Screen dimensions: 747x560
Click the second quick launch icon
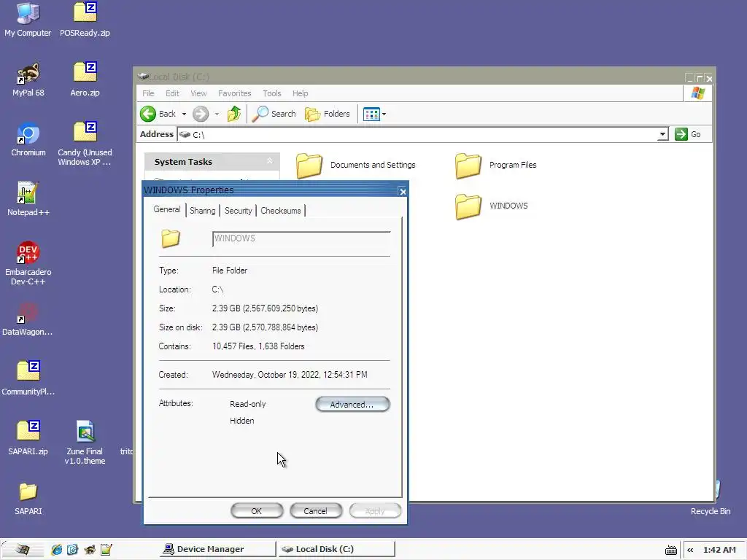tap(72, 550)
